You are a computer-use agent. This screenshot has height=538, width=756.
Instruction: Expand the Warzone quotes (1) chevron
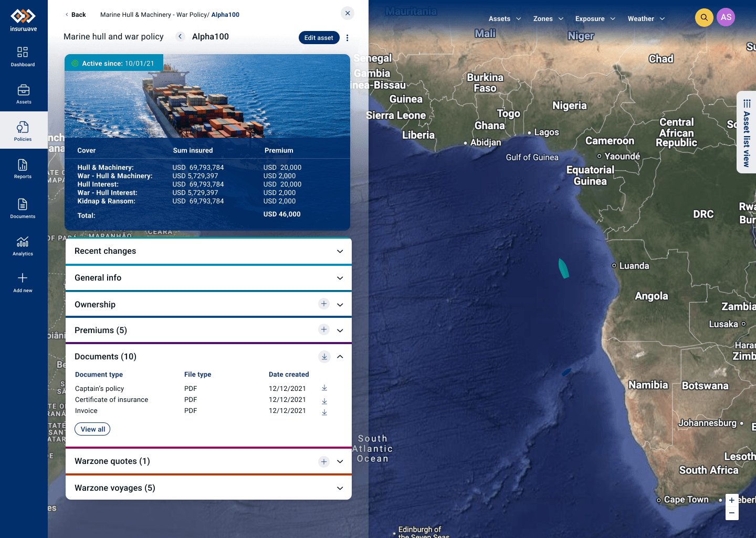click(340, 461)
